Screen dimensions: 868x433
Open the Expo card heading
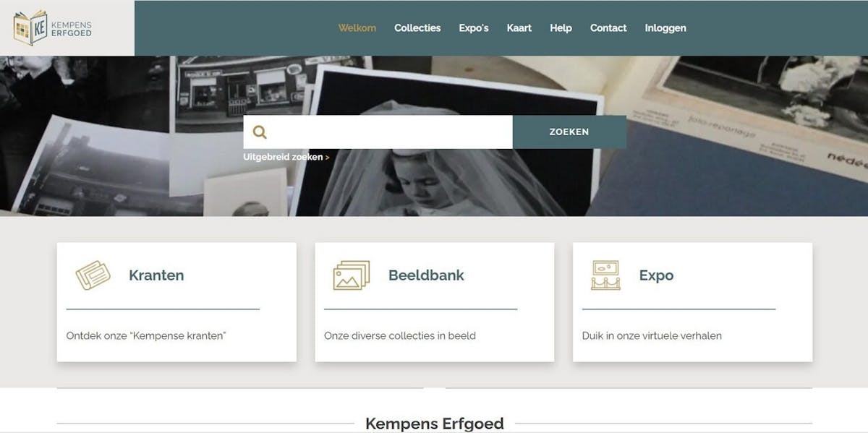point(656,275)
